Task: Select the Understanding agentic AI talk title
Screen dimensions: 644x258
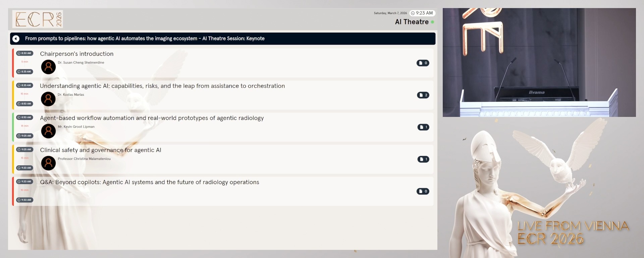Action: tap(162, 86)
